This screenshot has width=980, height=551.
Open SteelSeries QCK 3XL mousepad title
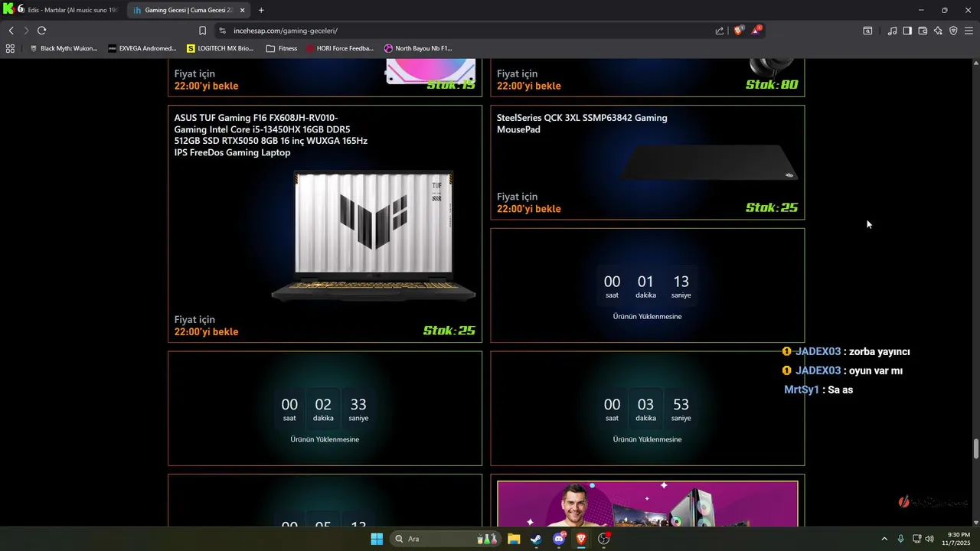click(582, 123)
